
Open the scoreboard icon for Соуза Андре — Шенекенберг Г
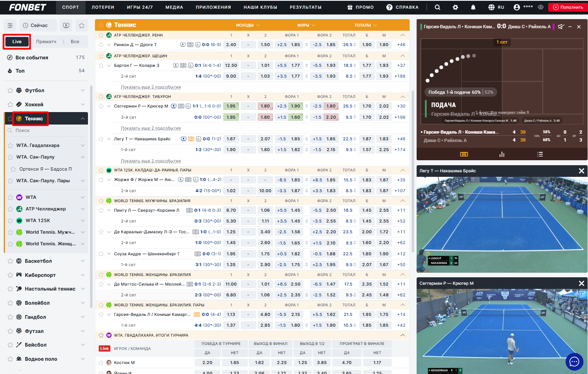click(x=198, y=254)
